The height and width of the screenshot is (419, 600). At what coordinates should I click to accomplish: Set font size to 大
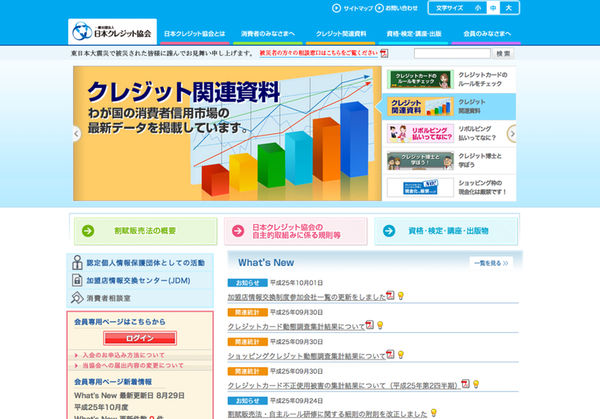(509, 8)
